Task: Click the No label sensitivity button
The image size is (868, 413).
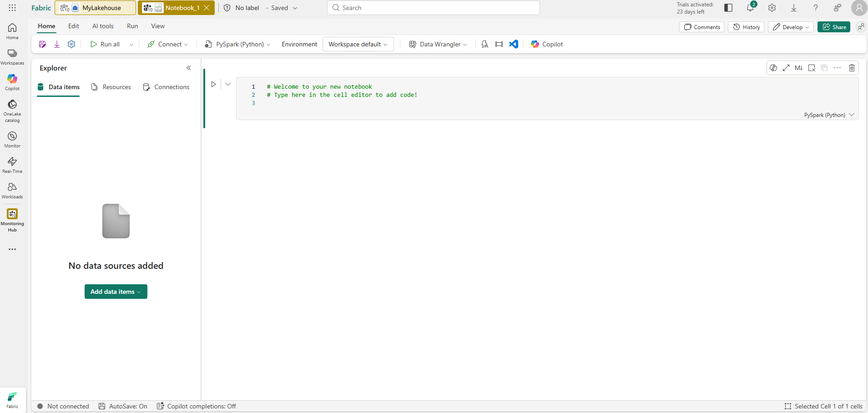Action: tap(241, 8)
